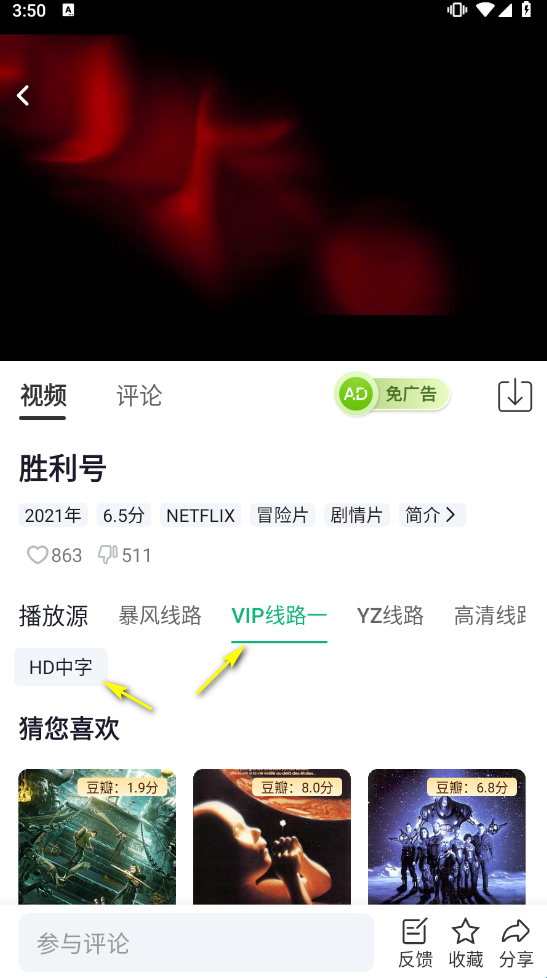The image size is (547, 978).
Task: Open the recommended movie rated 豆瓣 8.0分
Action: pyautogui.click(x=272, y=836)
